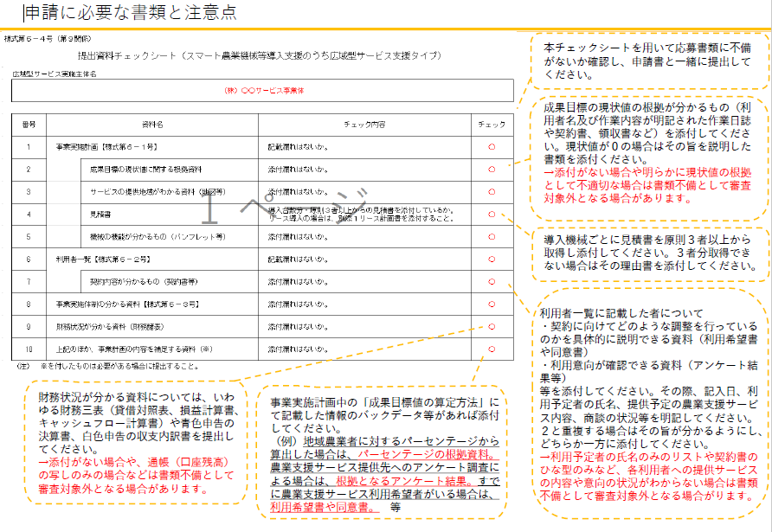
Task: Select the 番号 column header
Action: pyautogui.click(x=29, y=125)
